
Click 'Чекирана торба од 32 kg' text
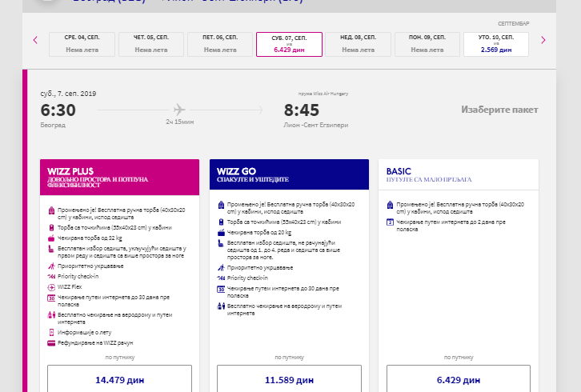pos(90,238)
